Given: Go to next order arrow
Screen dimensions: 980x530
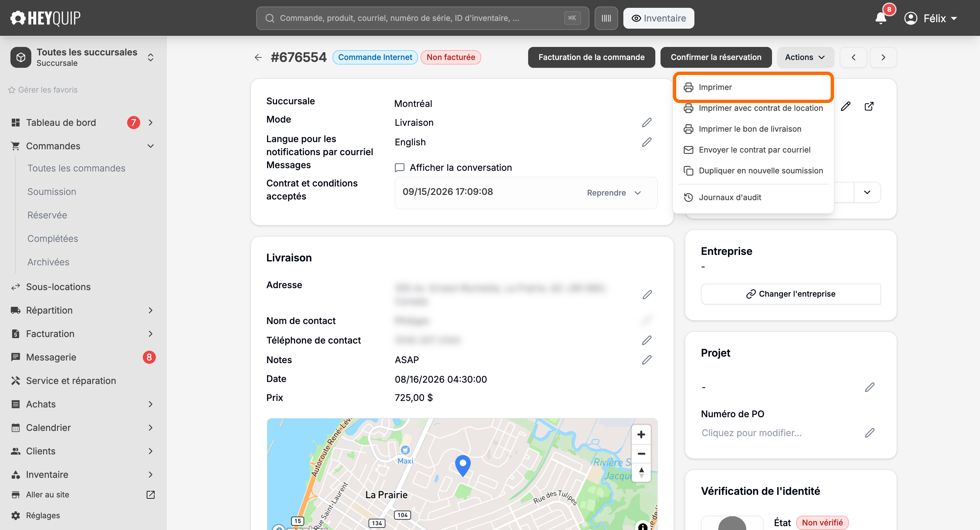Looking at the screenshot, I should [x=883, y=57].
